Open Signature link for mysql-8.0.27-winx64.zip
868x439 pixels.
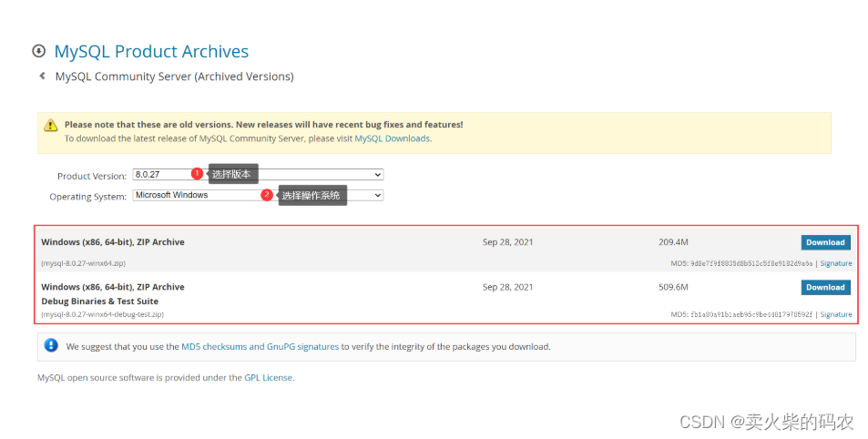click(836, 263)
